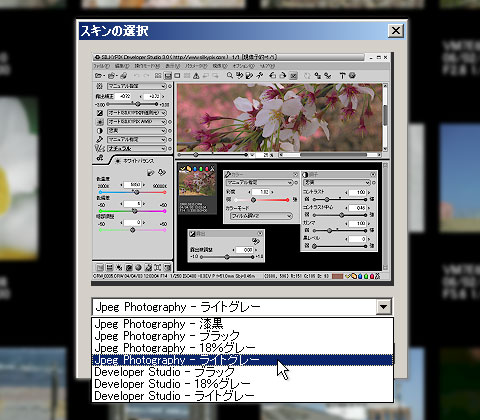
Task: Select 'Developer Studio - ブラック' skin option
Action: 242,372
